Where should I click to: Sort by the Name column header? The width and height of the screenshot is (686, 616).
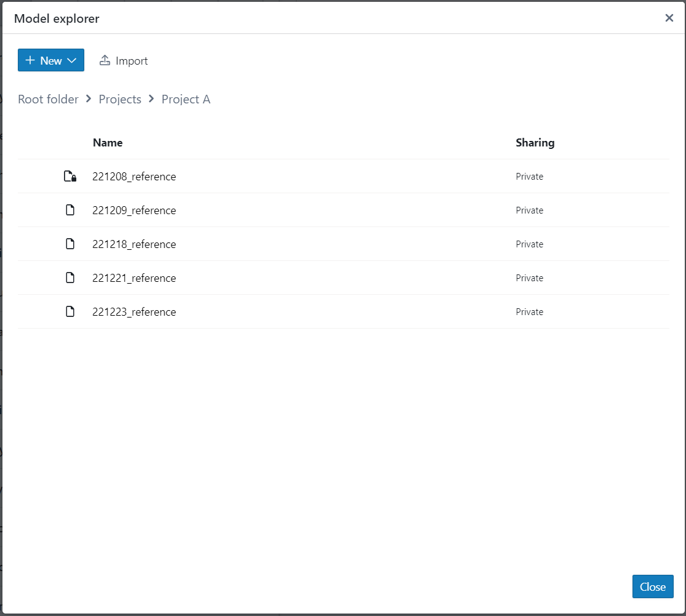point(108,143)
